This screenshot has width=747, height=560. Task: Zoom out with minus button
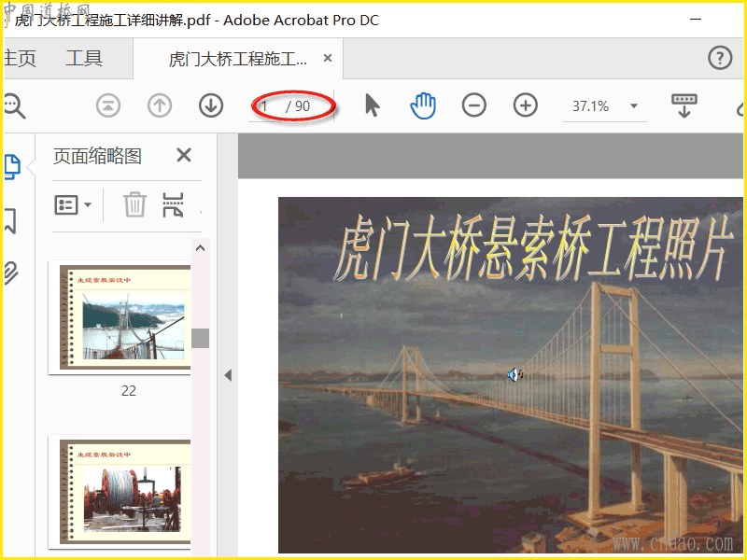pyautogui.click(x=474, y=105)
